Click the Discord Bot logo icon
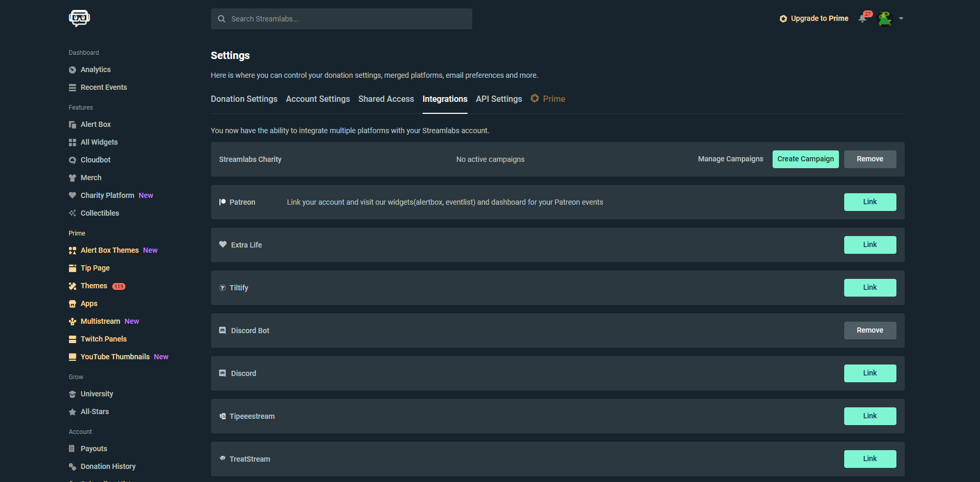Viewport: 980px width, 482px height. pos(223,331)
